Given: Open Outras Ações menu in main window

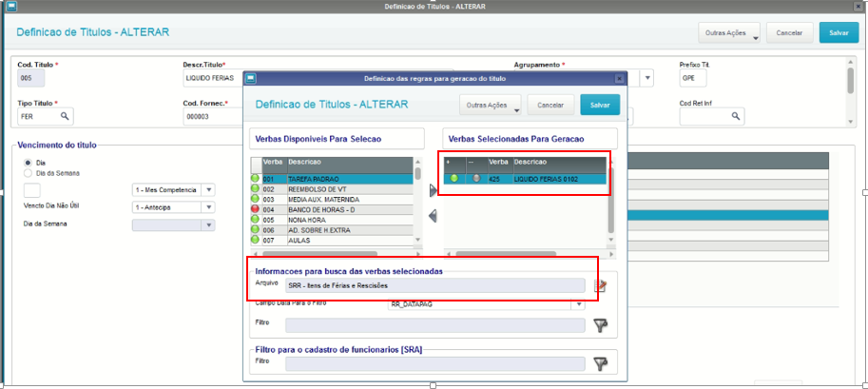Looking at the screenshot, I should (x=729, y=33).
